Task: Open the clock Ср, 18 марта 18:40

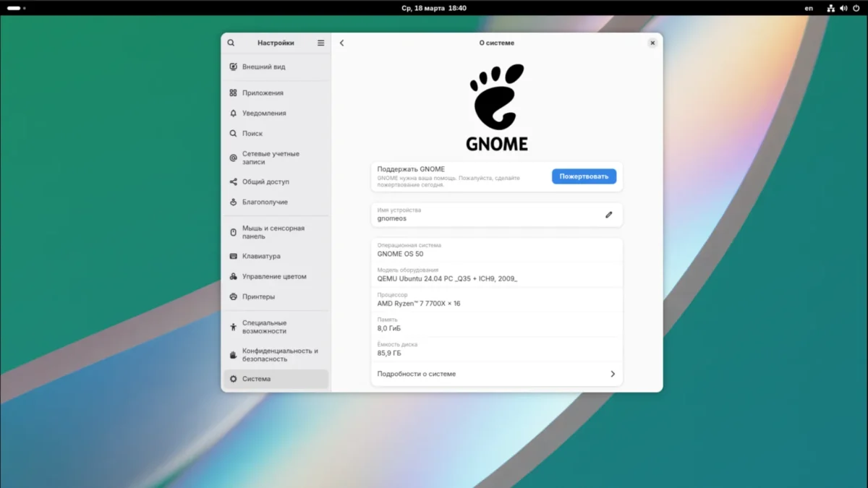Action: click(x=434, y=8)
